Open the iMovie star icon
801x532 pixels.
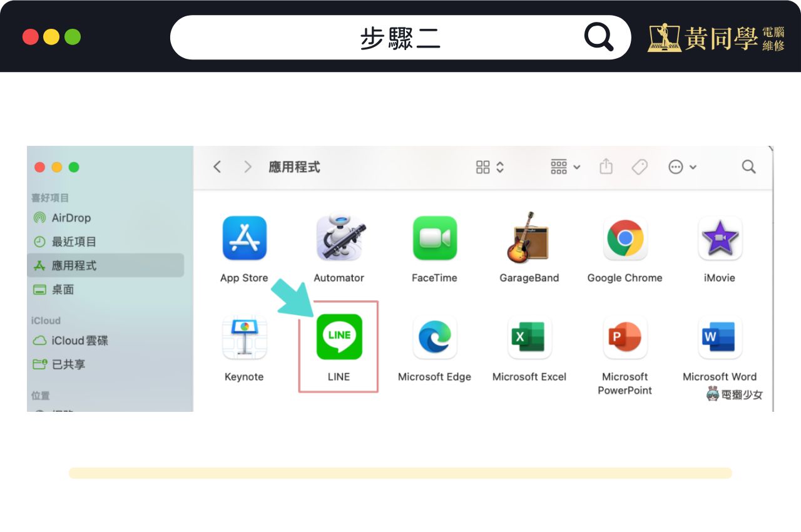tap(720, 238)
